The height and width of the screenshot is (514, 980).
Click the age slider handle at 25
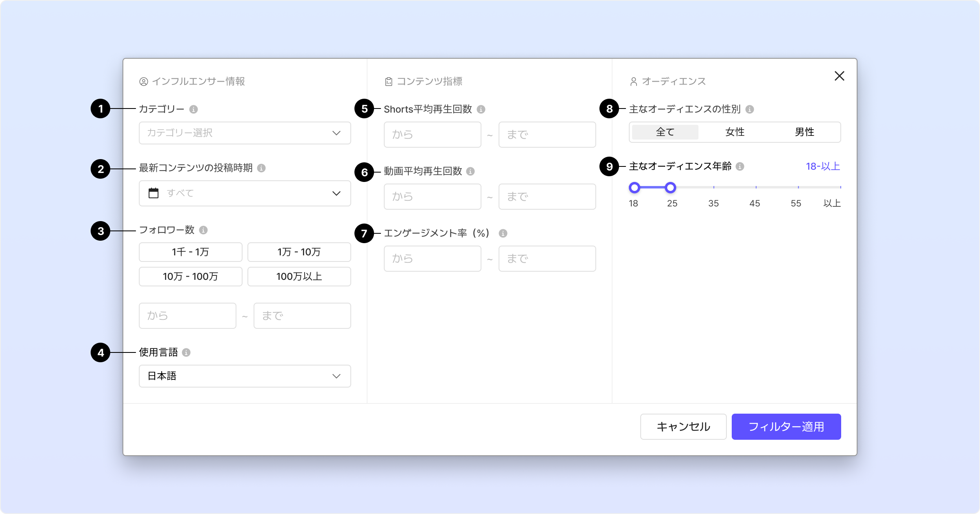point(670,188)
